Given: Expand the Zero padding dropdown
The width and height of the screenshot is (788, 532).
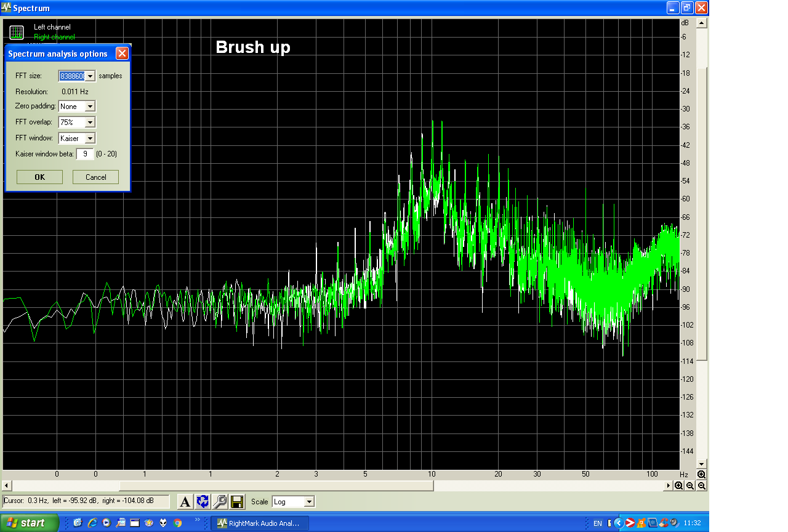Looking at the screenshot, I should 90,107.
